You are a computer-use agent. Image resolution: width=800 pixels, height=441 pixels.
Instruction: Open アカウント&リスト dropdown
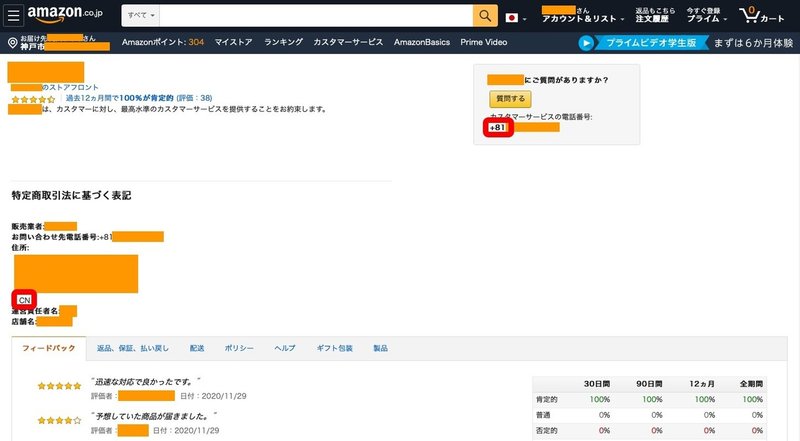pos(583,18)
